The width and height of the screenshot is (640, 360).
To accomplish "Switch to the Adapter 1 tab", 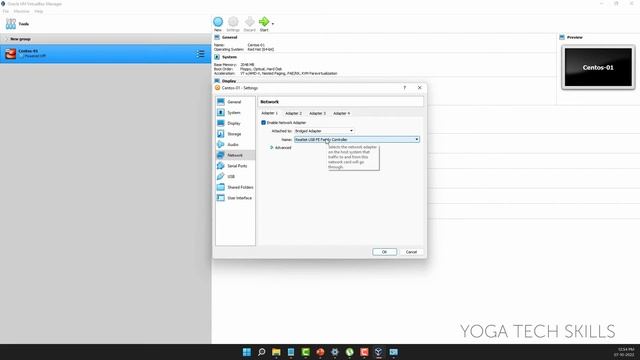I will [x=269, y=113].
